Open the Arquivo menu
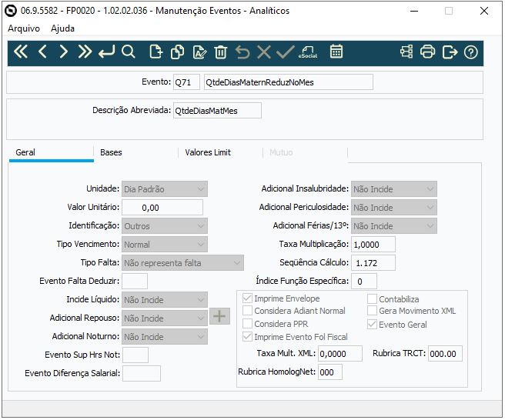This screenshot has height=420, width=505. coord(24,28)
